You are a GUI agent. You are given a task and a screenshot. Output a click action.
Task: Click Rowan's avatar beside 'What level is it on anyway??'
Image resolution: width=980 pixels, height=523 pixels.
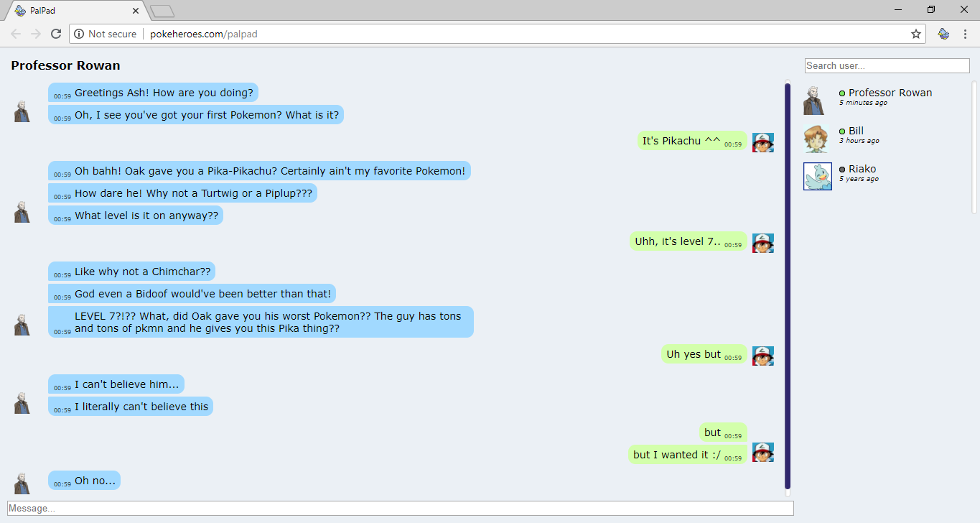point(22,211)
